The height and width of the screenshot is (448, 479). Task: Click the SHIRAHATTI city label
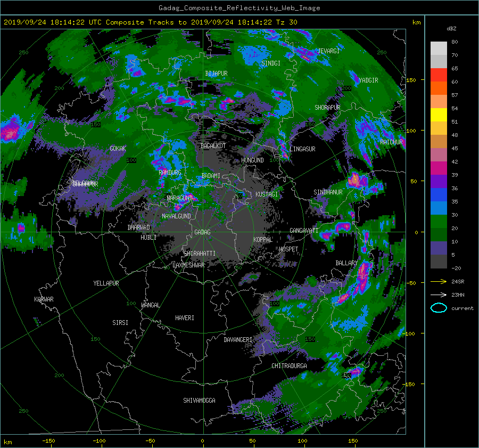click(200, 254)
